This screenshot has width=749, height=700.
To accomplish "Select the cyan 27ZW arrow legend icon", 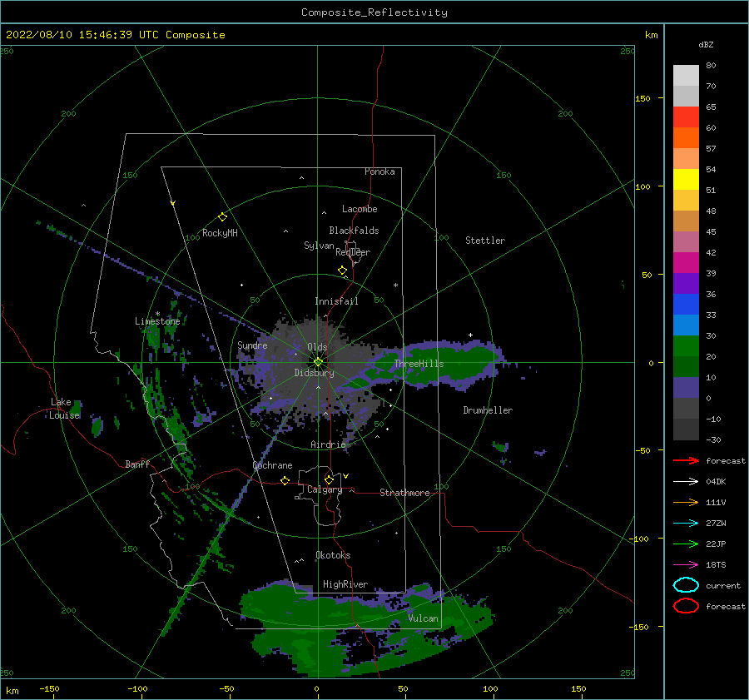I will coord(686,524).
